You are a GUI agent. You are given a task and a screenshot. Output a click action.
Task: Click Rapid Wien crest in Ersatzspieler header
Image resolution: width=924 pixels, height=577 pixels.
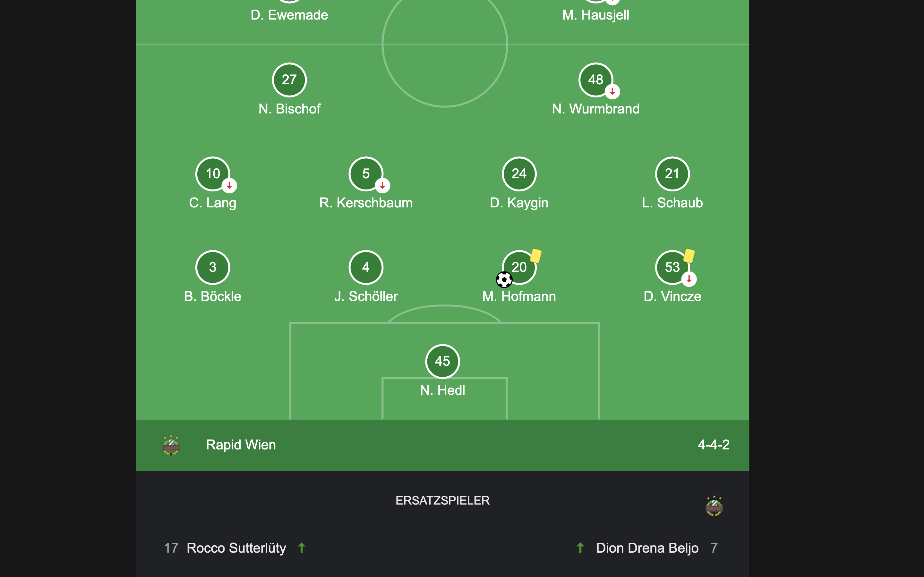click(714, 506)
